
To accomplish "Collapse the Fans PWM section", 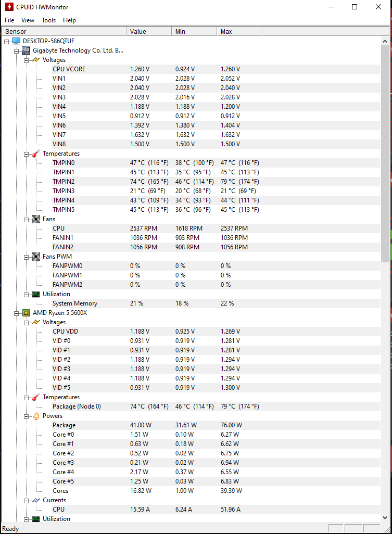I will [x=26, y=257].
